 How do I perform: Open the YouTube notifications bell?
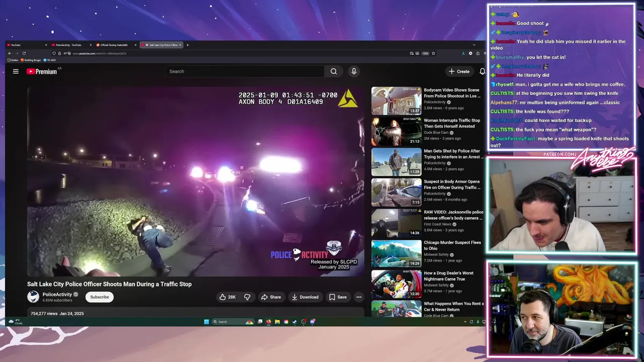482,71
